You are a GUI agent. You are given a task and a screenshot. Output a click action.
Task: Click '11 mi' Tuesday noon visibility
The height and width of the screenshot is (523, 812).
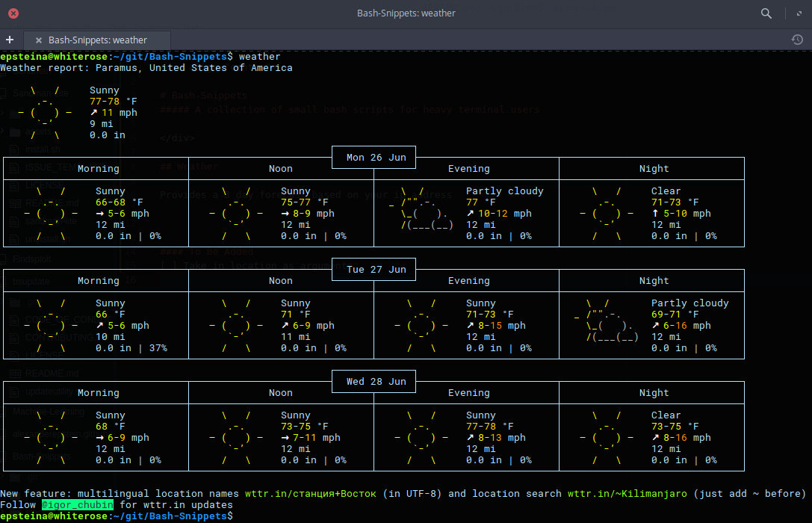click(296, 336)
